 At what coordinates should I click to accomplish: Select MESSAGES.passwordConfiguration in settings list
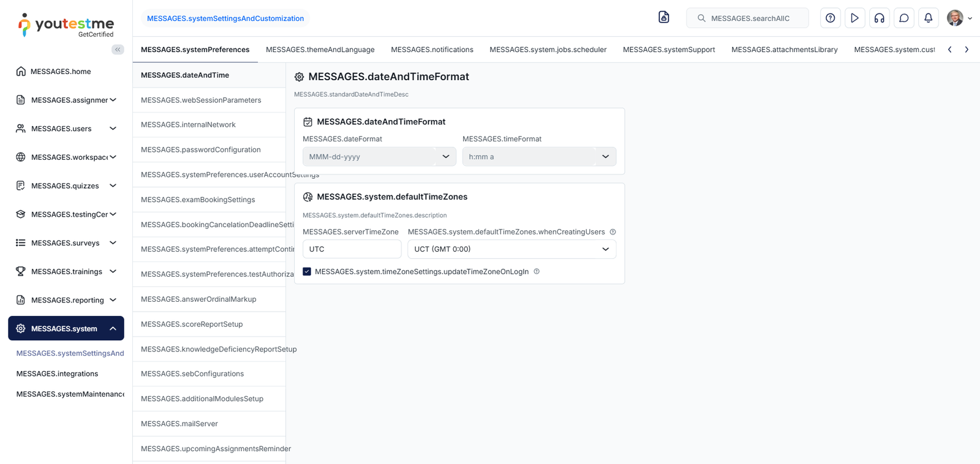click(201, 150)
